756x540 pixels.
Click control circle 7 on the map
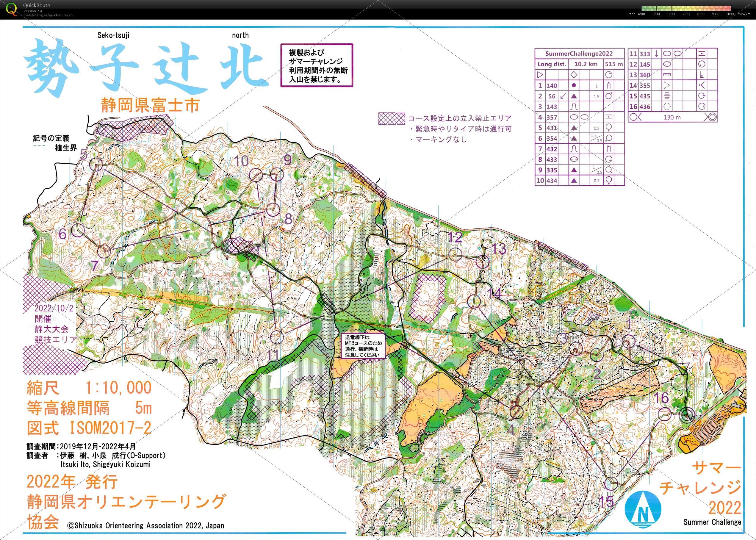[x=104, y=251]
